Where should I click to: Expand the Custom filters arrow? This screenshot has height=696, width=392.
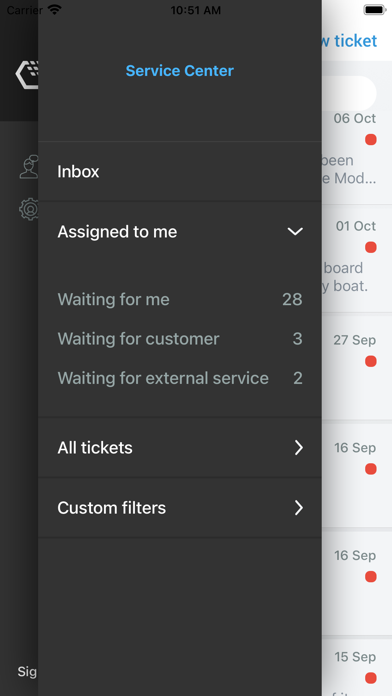tap(299, 507)
